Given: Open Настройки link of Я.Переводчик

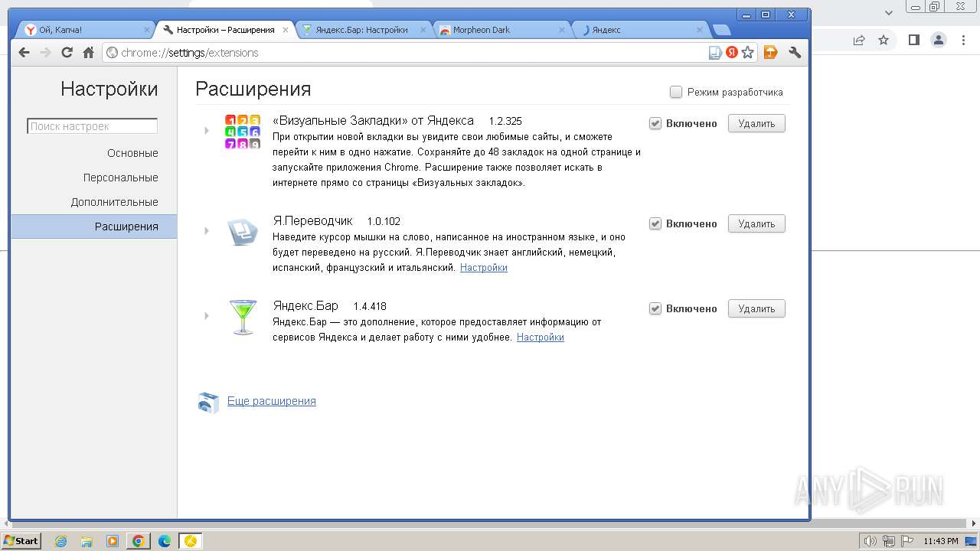Looking at the screenshot, I should pos(484,268).
